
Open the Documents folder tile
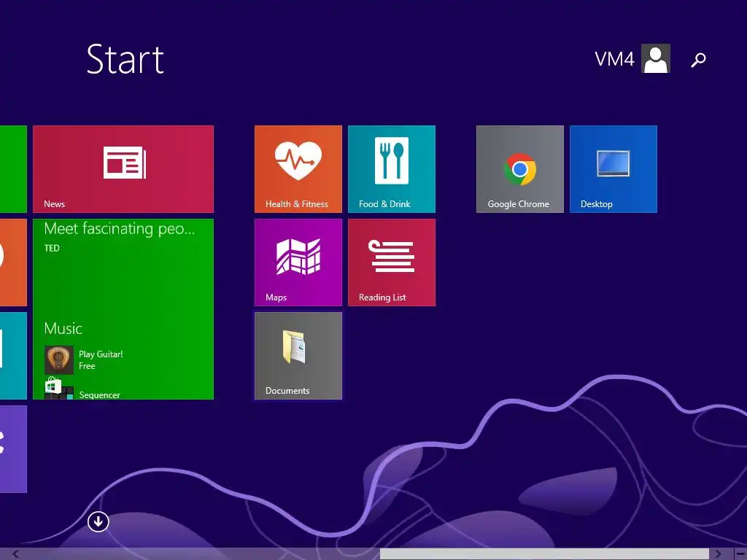(x=298, y=356)
